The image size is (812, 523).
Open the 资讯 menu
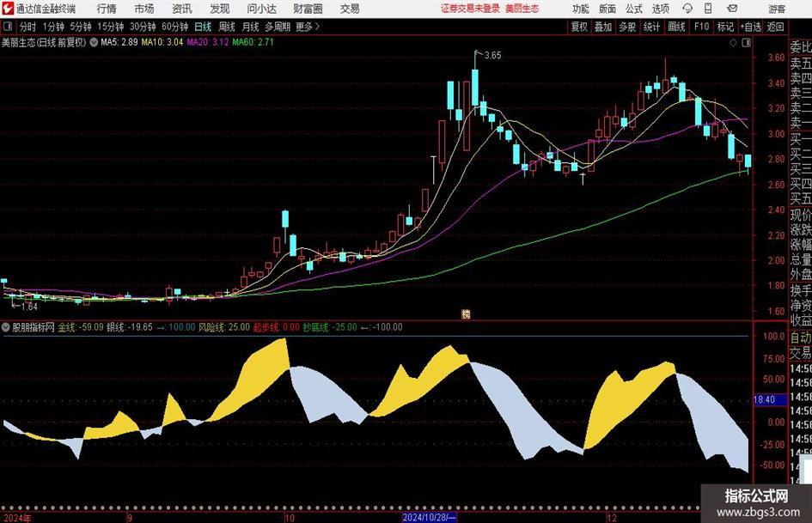click(182, 9)
